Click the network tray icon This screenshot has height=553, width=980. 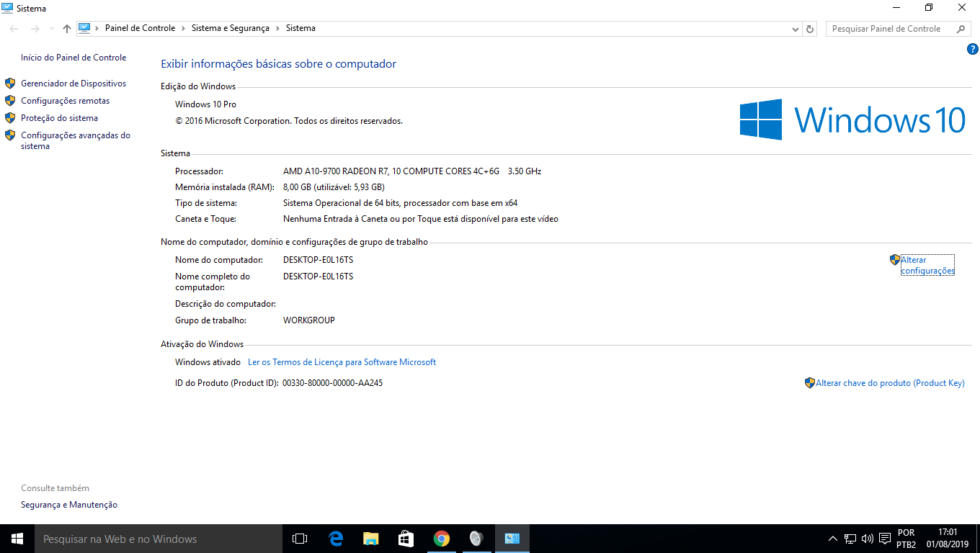(x=850, y=539)
